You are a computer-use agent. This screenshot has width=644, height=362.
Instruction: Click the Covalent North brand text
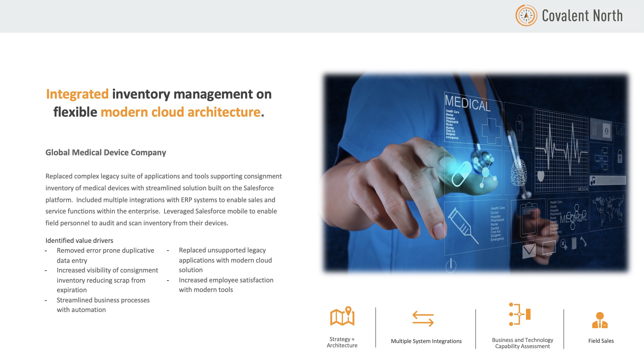(x=582, y=16)
